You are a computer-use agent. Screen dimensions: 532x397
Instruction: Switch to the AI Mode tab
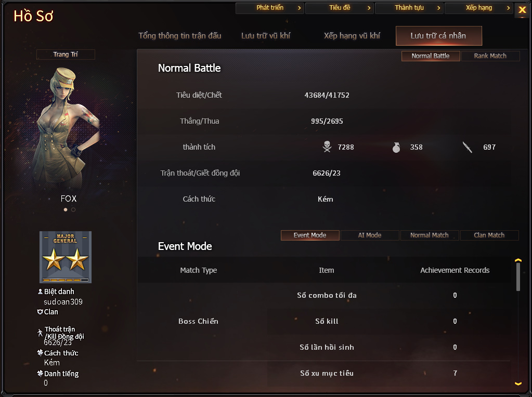point(370,235)
